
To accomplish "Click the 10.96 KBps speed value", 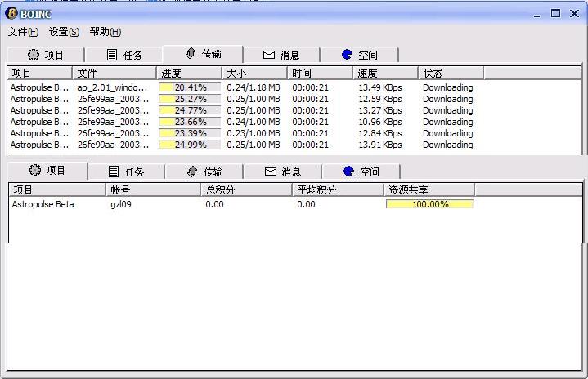I will coord(380,122).
